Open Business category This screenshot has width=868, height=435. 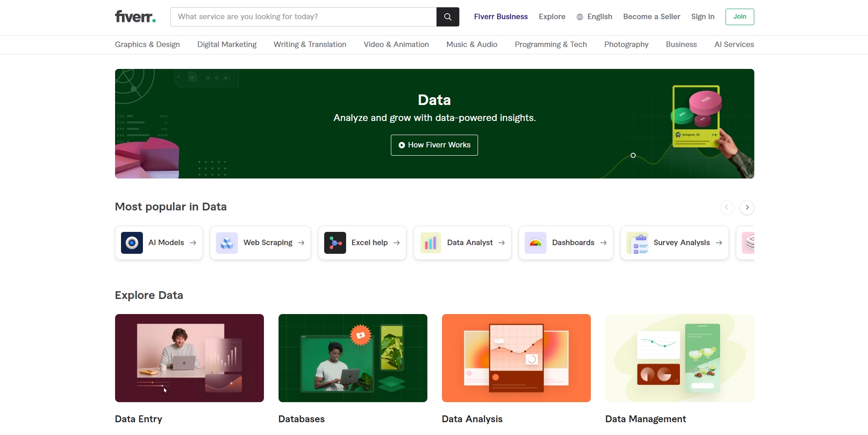681,44
